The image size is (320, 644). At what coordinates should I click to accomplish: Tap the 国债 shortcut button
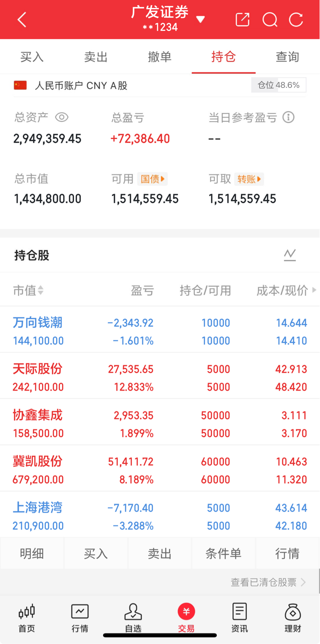(x=152, y=179)
